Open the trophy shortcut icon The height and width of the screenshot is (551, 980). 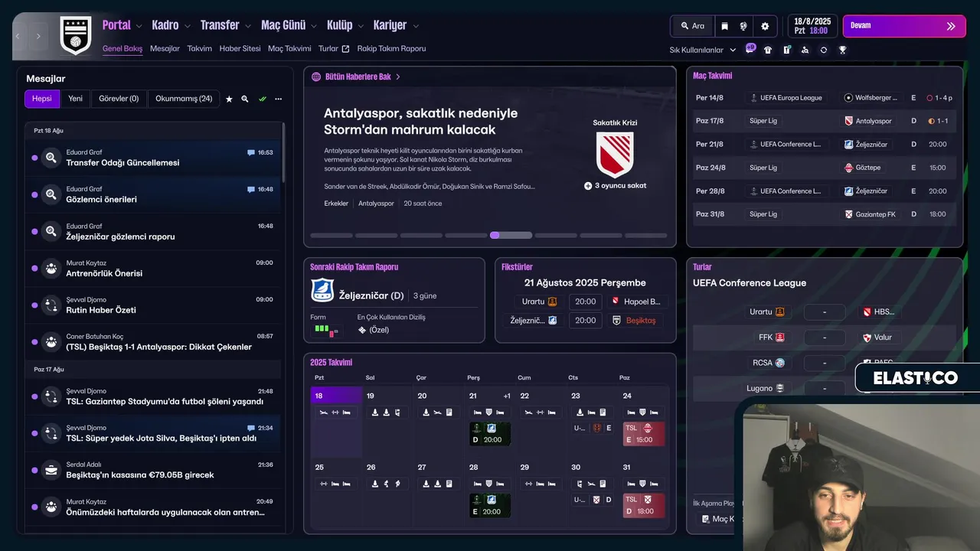point(842,50)
